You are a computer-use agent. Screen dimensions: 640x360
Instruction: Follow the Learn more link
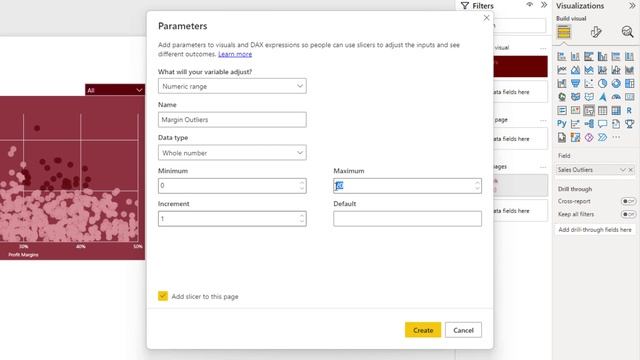point(235,54)
